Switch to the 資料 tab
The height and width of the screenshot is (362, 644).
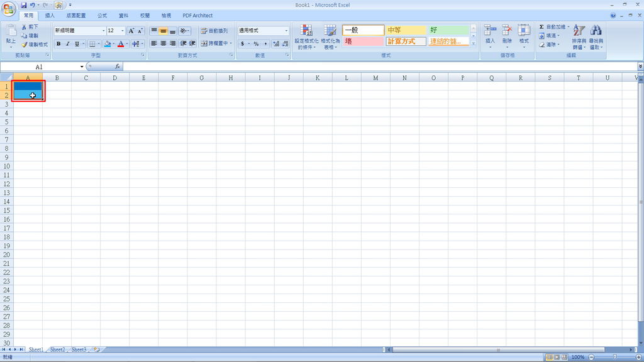[124, 16]
